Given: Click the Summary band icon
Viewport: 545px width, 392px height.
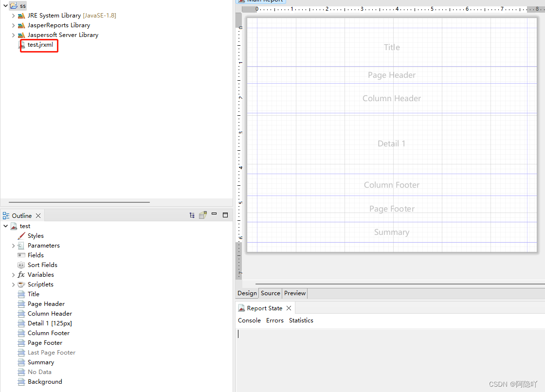Looking at the screenshot, I should (x=21, y=362).
